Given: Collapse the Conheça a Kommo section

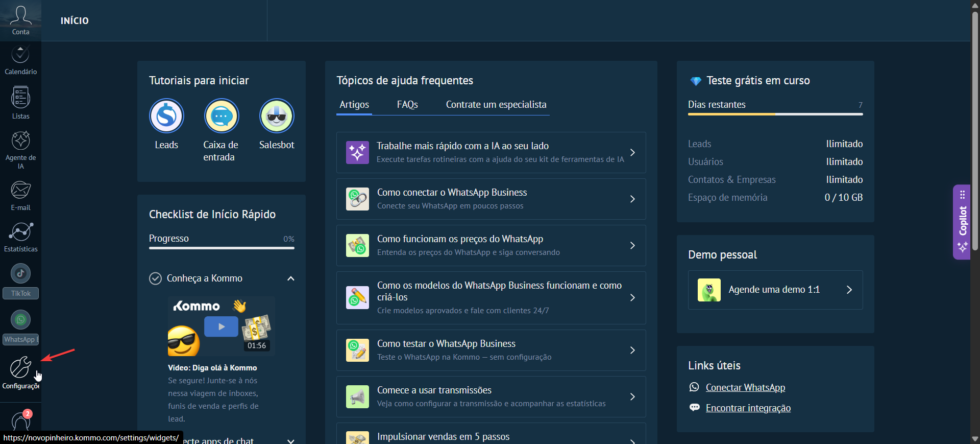Looking at the screenshot, I should (x=290, y=278).
